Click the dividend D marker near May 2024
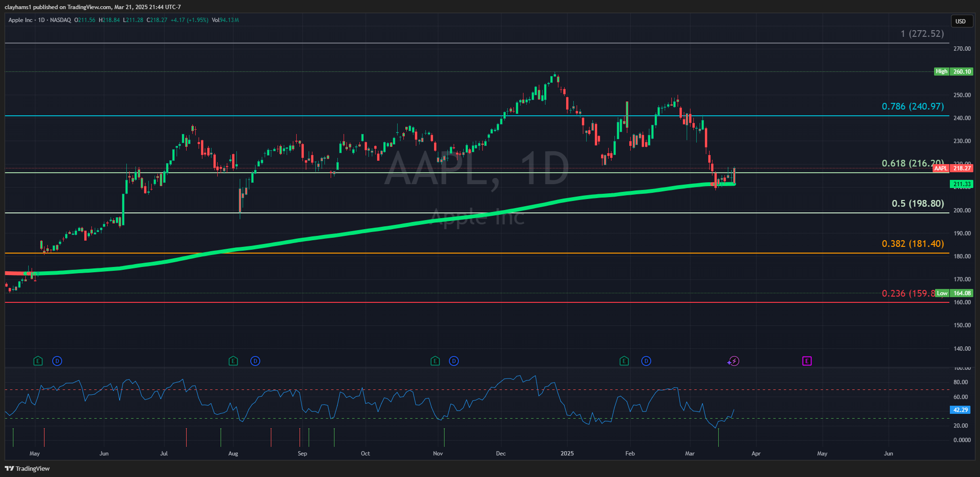This screenshot has width=980, height=477. (x=57, y=361)
